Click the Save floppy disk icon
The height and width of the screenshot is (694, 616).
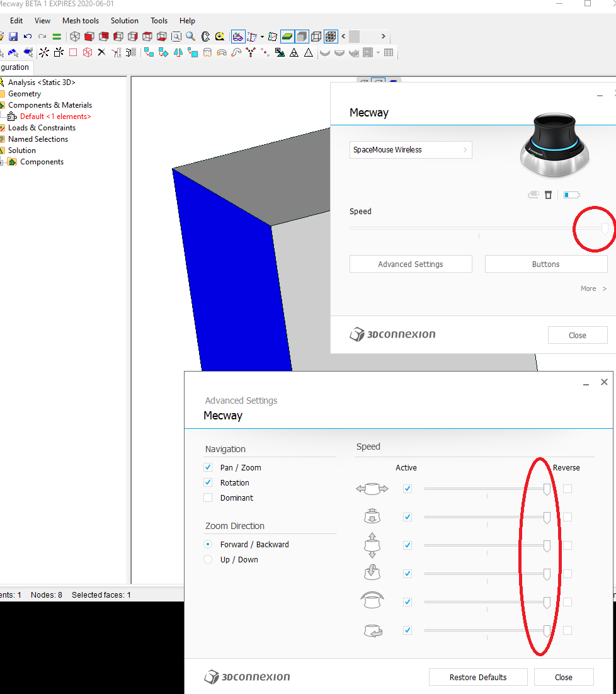[13, 37]
